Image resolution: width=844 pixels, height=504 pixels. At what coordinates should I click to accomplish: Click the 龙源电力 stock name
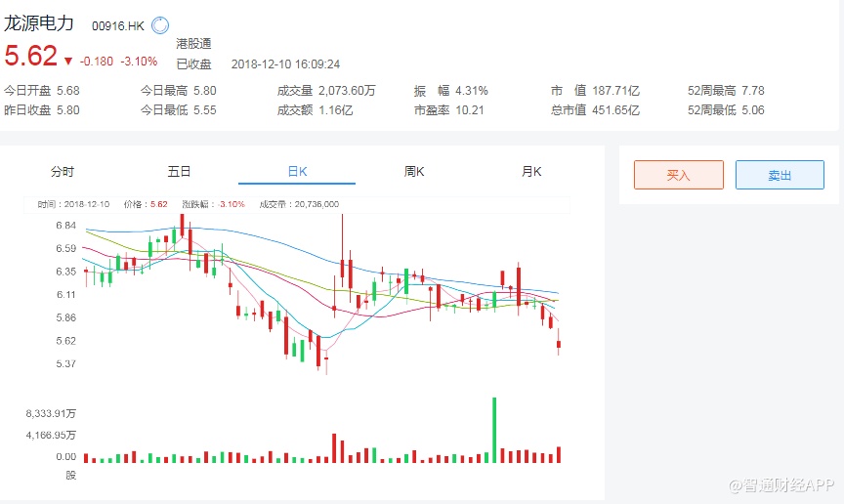(41, 24)
